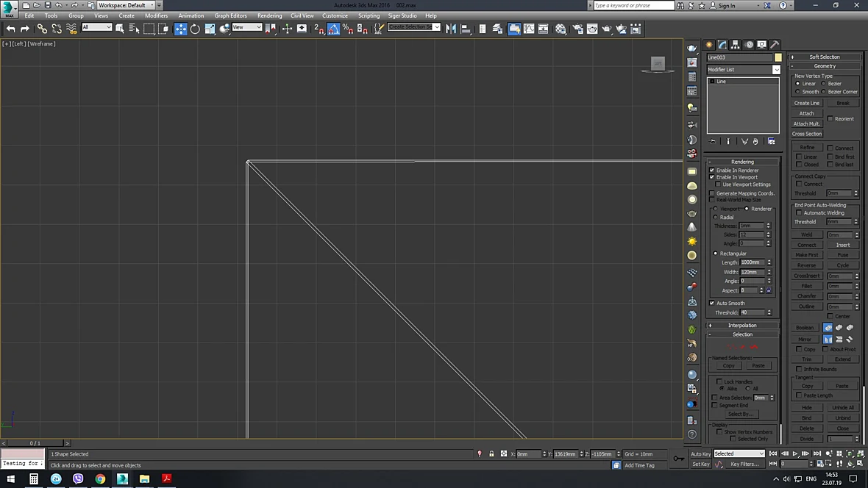Open the Animation menu
868x488 pixels.
coord(191,15)
